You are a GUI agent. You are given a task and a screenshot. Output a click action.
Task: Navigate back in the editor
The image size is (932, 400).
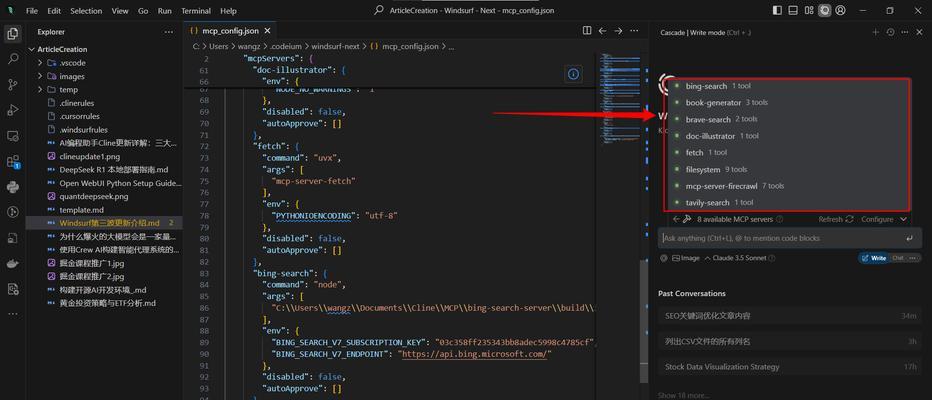[602, 30]
